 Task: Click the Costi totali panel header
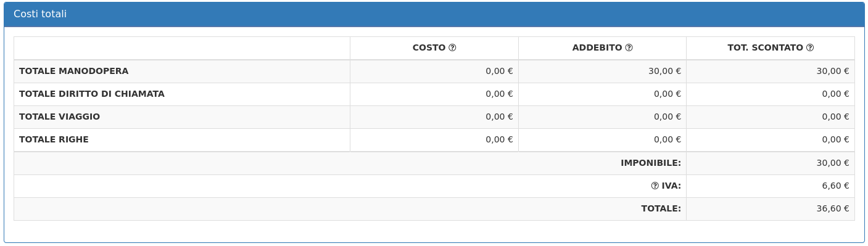[434, 14]
